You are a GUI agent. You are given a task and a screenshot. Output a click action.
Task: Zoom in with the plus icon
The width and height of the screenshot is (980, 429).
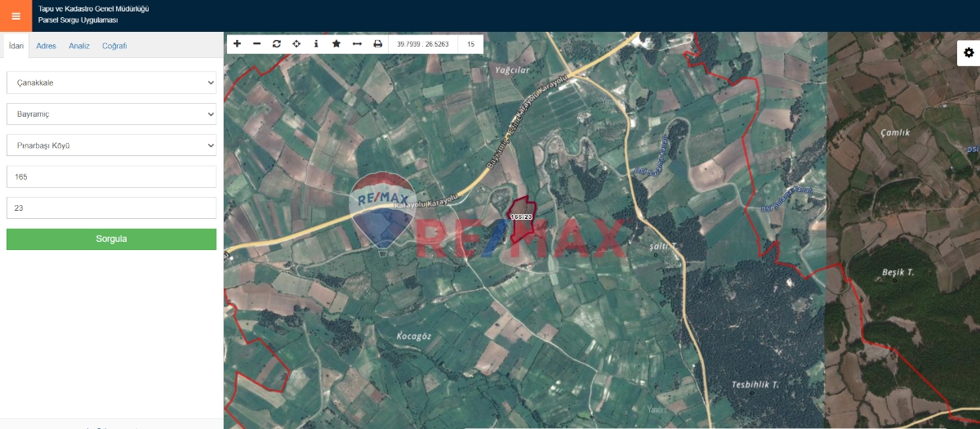pos(237,44)
